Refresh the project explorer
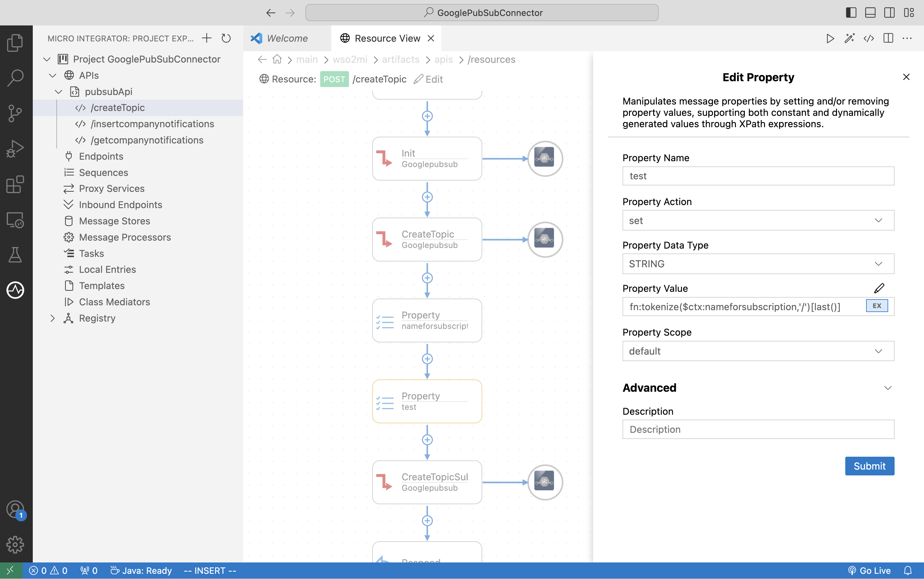The image size is (924, 579). 226,38
